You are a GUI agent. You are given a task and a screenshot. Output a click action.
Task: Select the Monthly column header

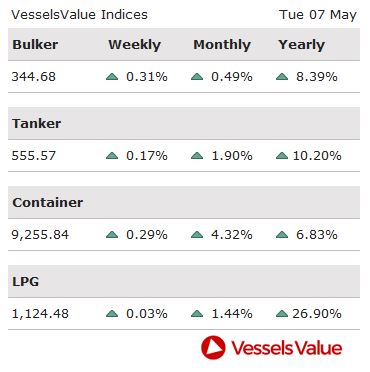click(222, 45)
